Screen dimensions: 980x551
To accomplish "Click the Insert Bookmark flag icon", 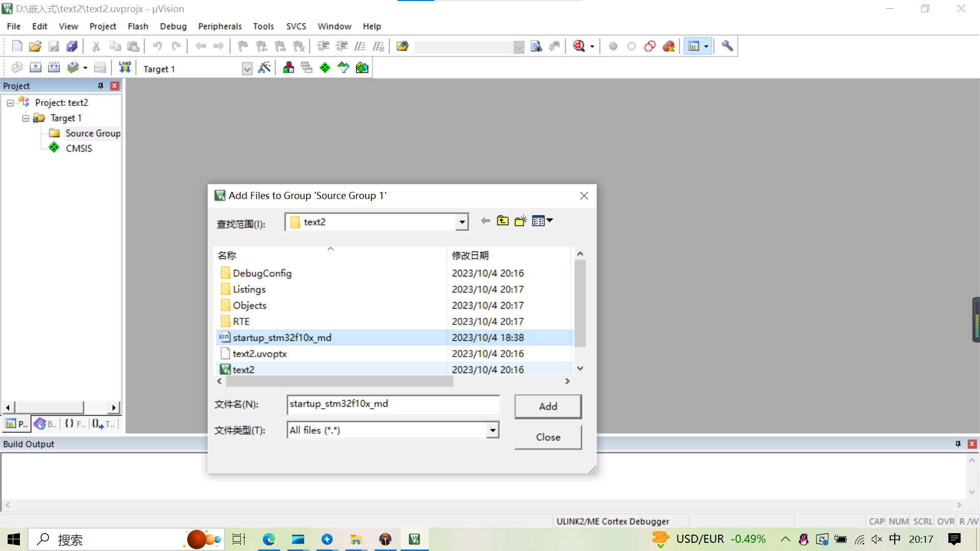I will tap(243, 46).
